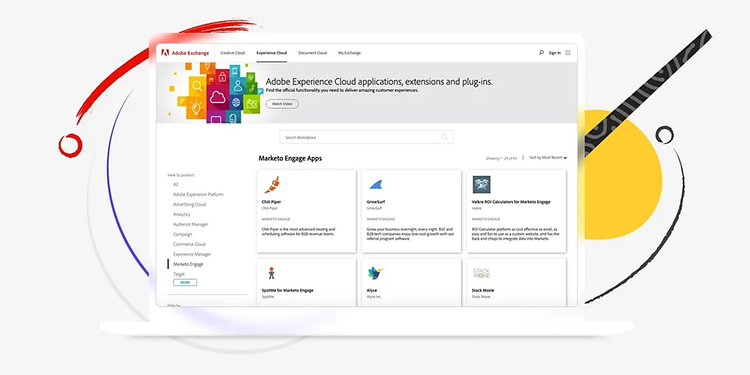
Task: Select Audience Manager in product list
Action: (x=190, y=224)
